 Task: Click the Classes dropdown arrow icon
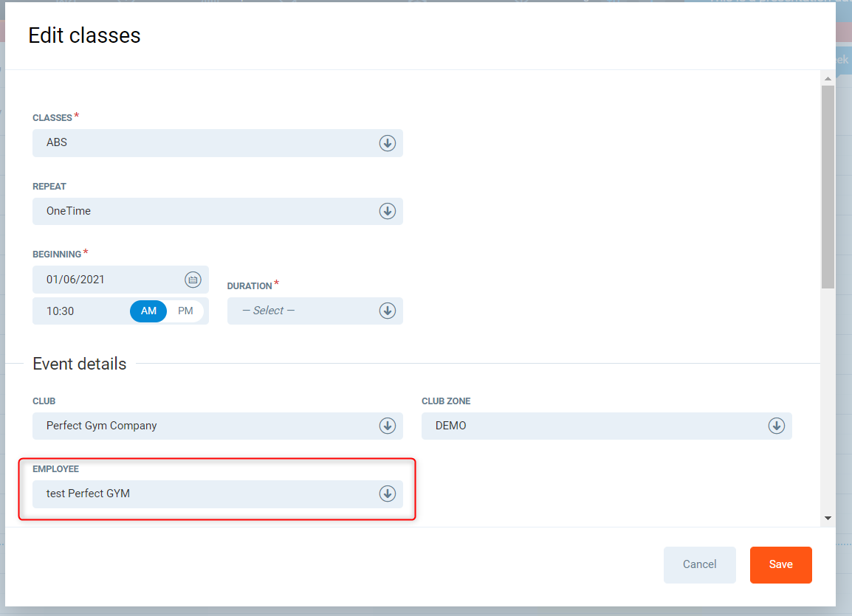(x=388, y=143)
